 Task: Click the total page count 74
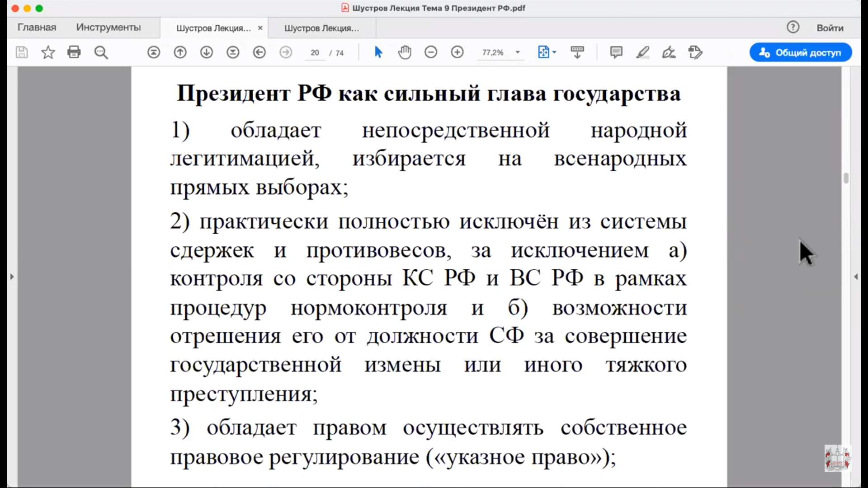pos(340,53)
